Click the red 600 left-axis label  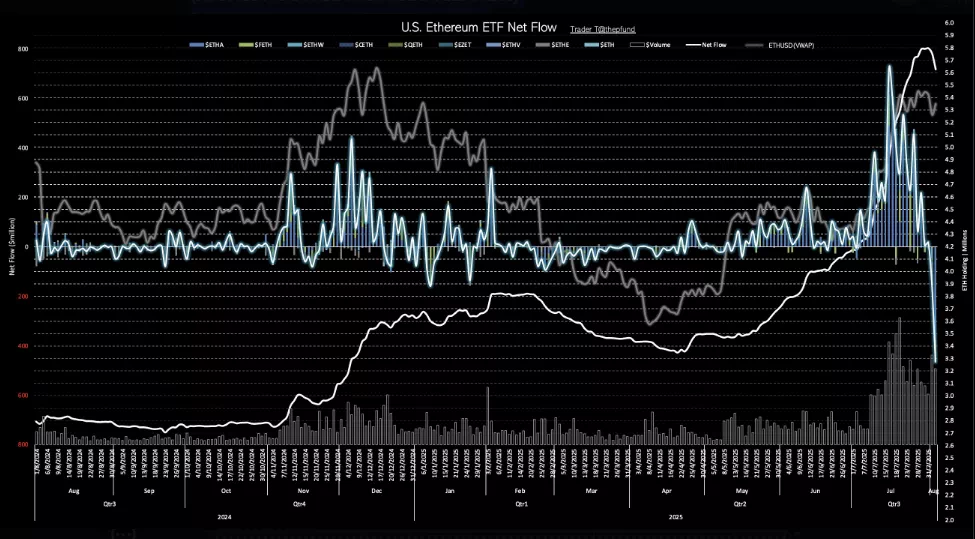23,395
